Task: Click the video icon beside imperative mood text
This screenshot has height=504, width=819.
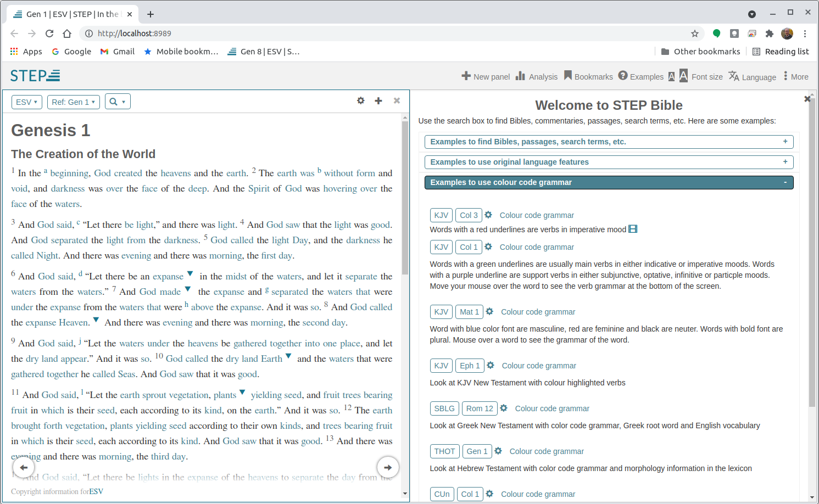Action: coord(633,229)
